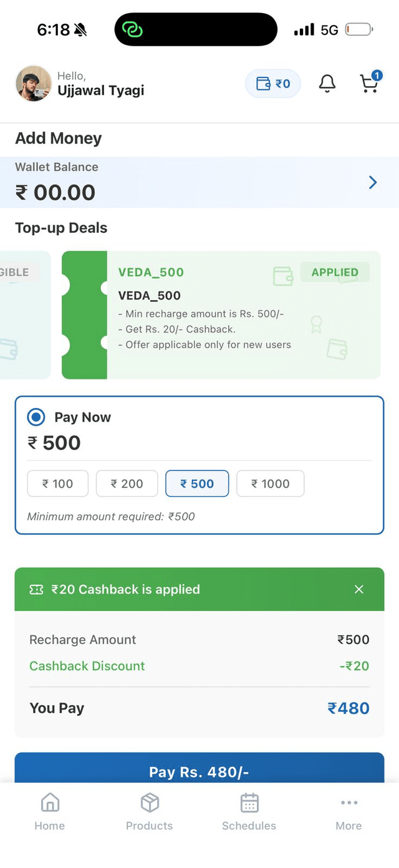399x868 pixels.
Task: Choose the ₹ 1000 amount chip
Action: [271, 484]
